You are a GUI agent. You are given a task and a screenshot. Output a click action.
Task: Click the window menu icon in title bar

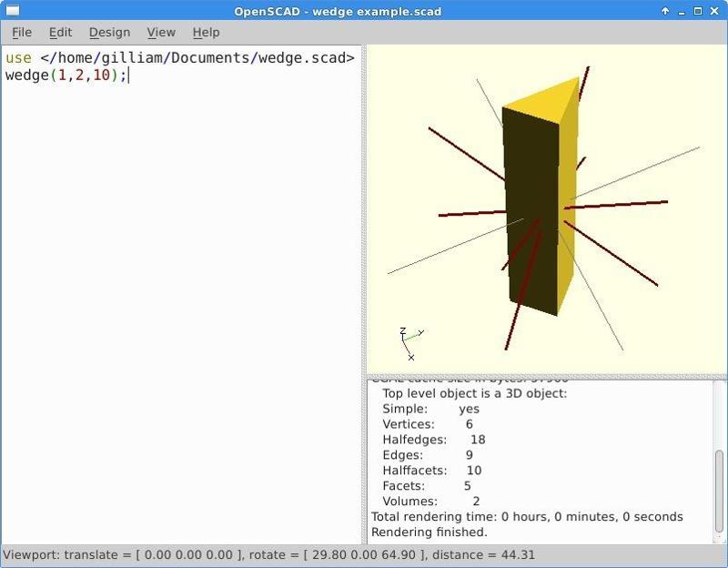pos(13,10)
